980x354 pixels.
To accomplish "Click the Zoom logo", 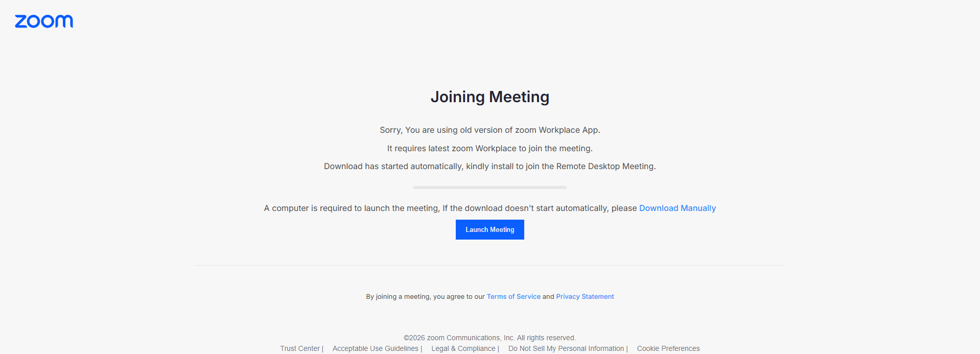I will [44, 21].
